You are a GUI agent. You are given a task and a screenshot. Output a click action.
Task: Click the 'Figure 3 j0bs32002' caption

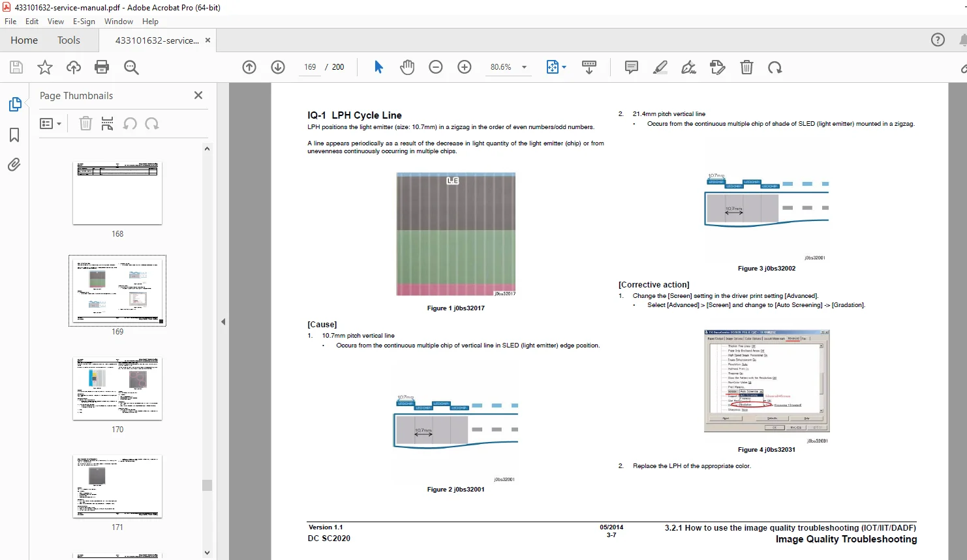coord(766,269)
